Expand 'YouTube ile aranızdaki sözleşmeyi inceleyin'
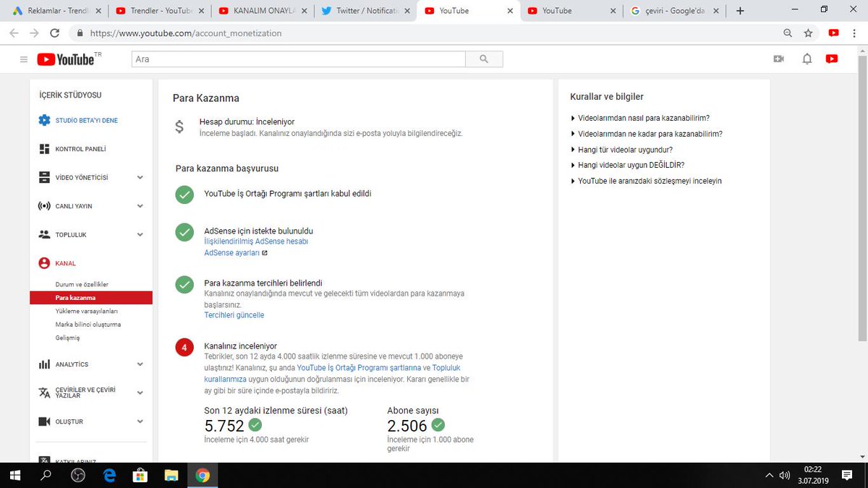This screenshot has height=488, width=868. [646, 181]
